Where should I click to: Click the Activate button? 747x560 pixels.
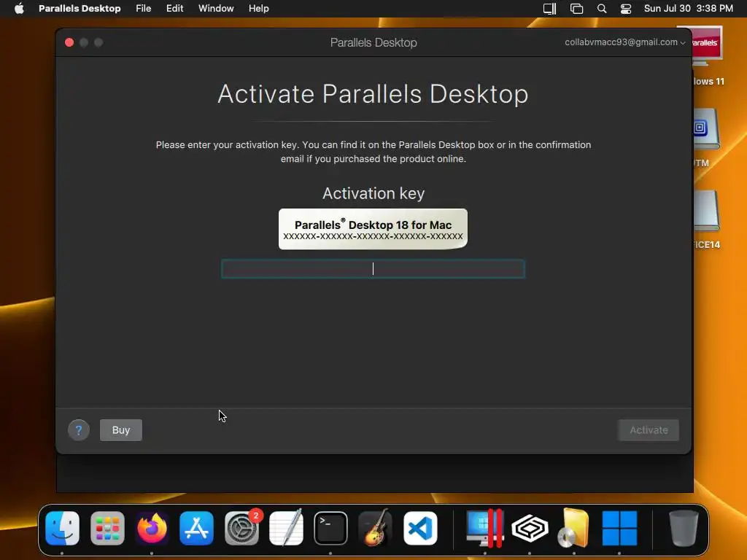point(649,430)
